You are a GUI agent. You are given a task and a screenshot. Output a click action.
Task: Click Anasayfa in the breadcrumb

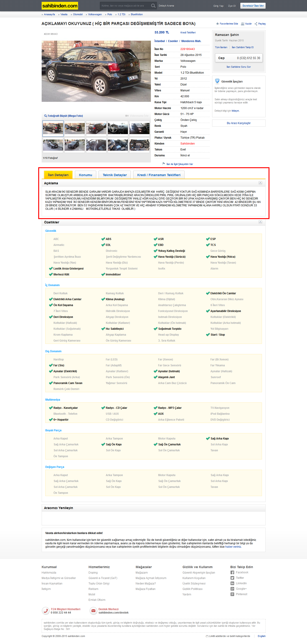[x=49, y=14]
